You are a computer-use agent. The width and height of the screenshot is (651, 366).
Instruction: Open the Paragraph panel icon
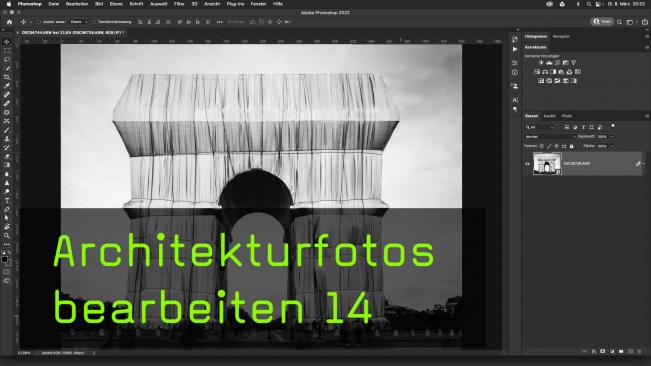click(515, 110)
